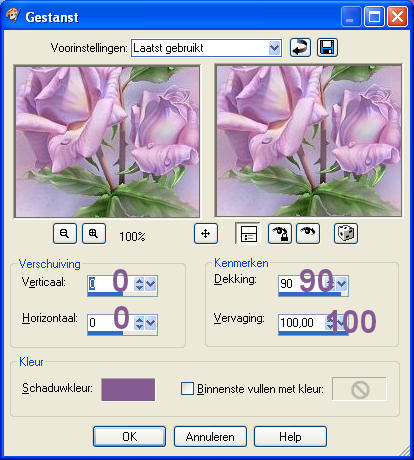Adjust Verticaal spinner arrows
This screenshot has width=414, height=460.
pyautogui.click(x=139, y=284)
